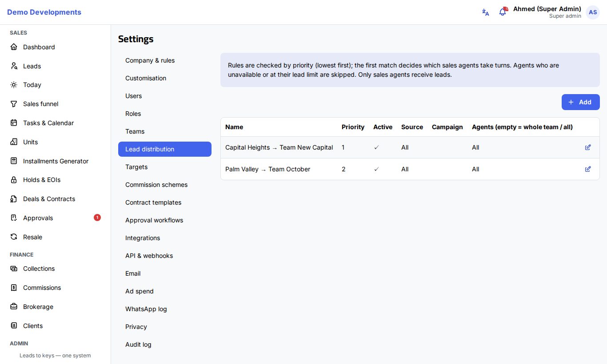Edit the Capital Heights rule

coord(588,147)
